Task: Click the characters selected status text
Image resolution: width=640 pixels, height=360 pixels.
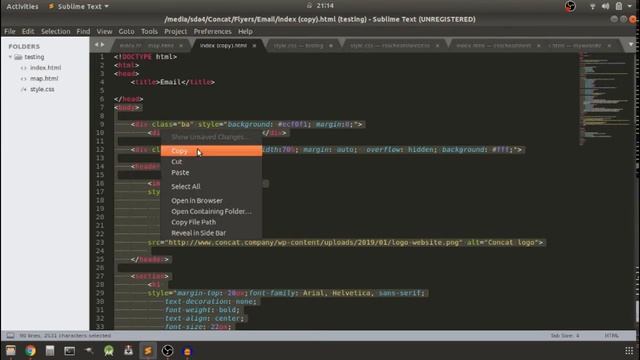Action: tap(65, 336)
